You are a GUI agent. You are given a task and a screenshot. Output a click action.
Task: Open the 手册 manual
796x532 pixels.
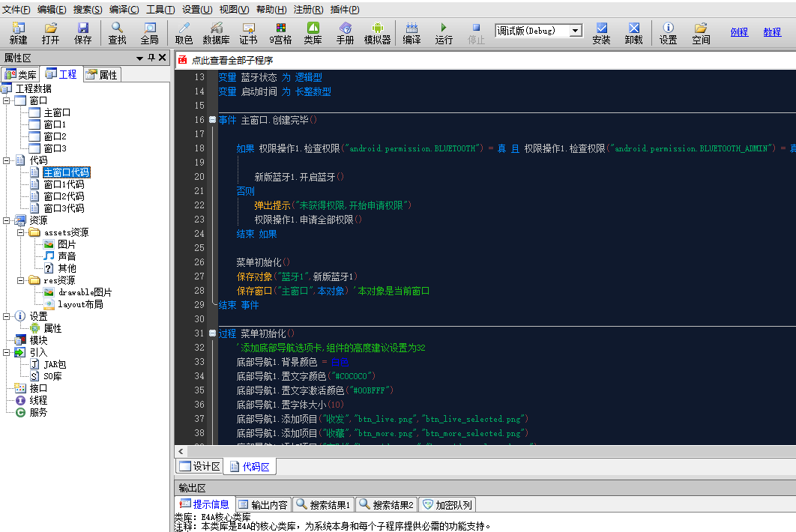point(346,33)
